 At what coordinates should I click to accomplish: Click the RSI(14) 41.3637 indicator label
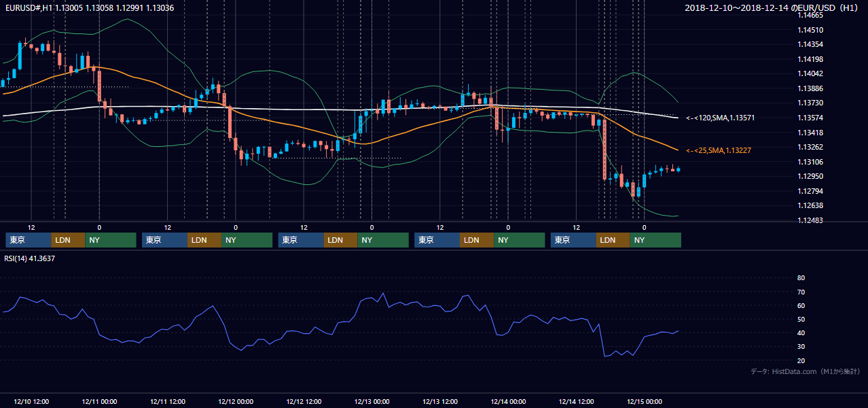coord(30,258)
